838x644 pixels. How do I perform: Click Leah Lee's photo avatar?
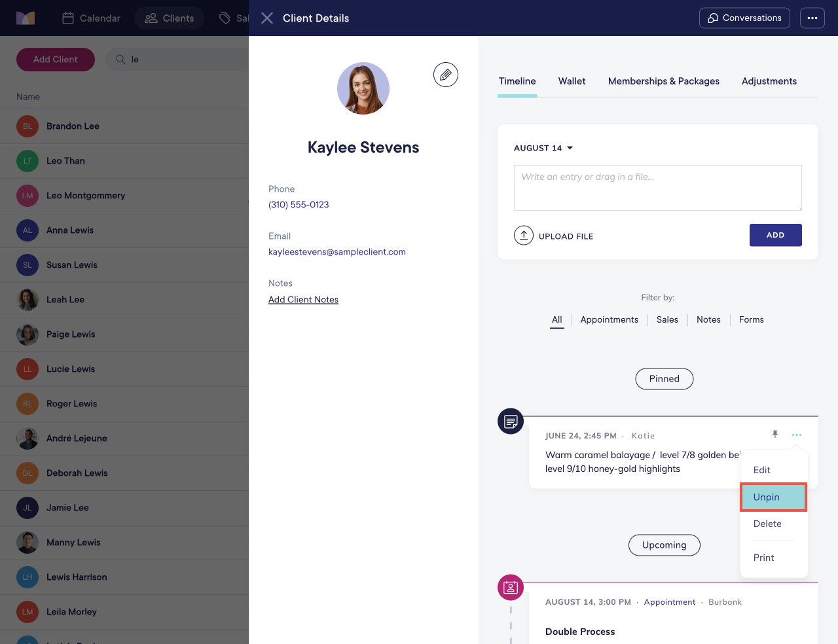[27, 300]
